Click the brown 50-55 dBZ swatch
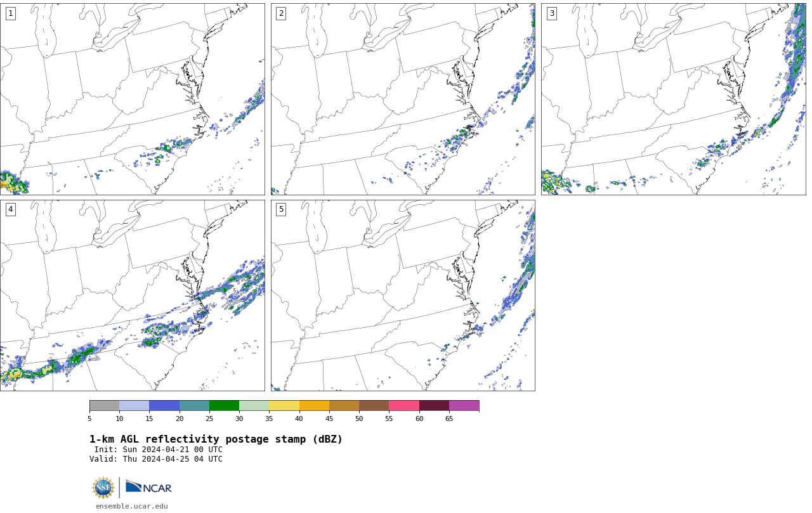Image resolution: width=812 pixels, height=513 pixels. coord(374,406)
